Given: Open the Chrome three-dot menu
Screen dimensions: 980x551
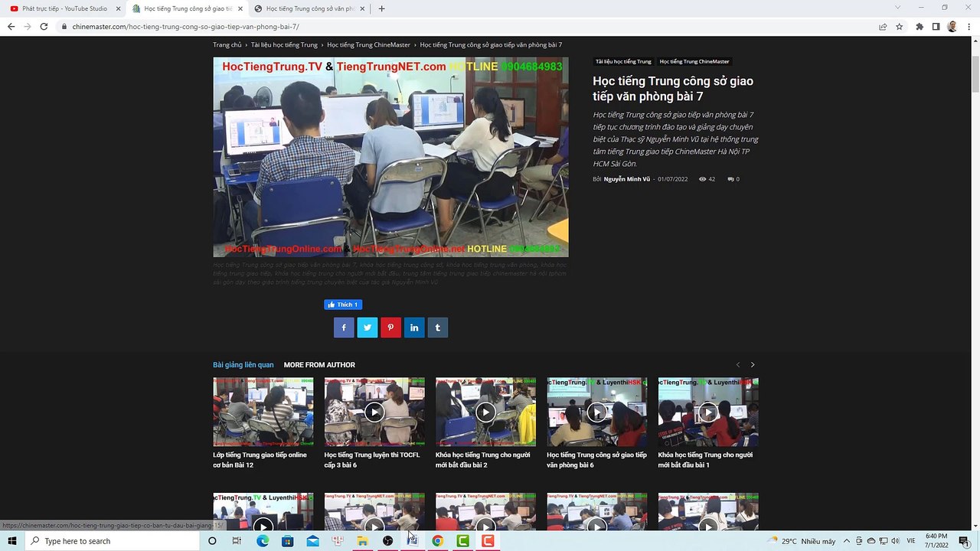Looking at the screenshot, I should tap(969, 26).
